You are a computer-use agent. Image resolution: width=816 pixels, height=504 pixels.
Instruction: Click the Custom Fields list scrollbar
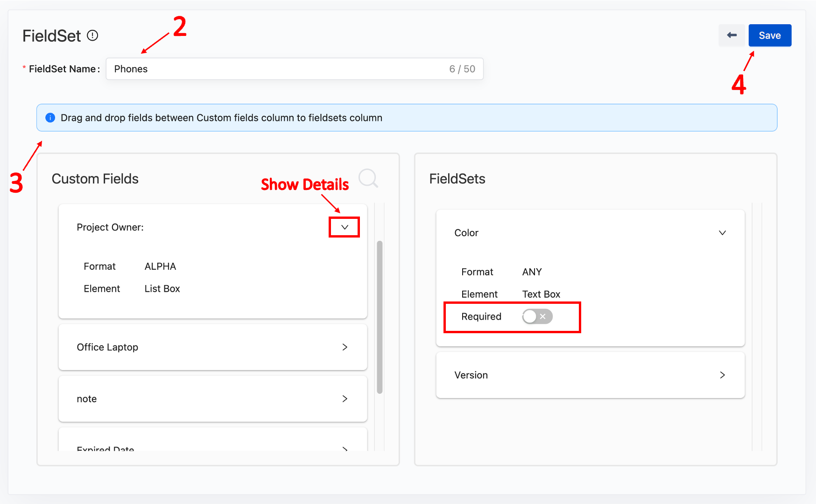380,317
